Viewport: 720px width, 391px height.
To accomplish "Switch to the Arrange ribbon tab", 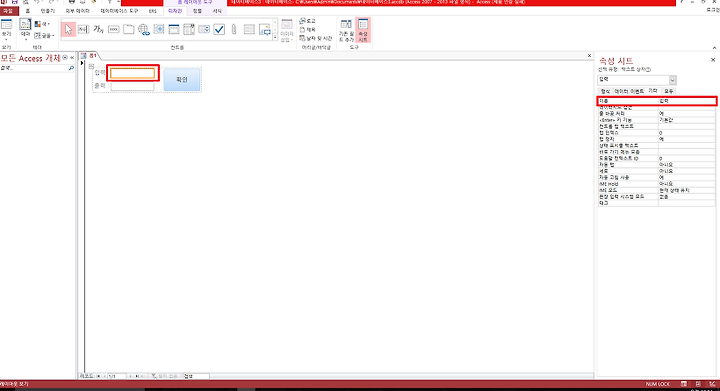I will click(197, 11).
